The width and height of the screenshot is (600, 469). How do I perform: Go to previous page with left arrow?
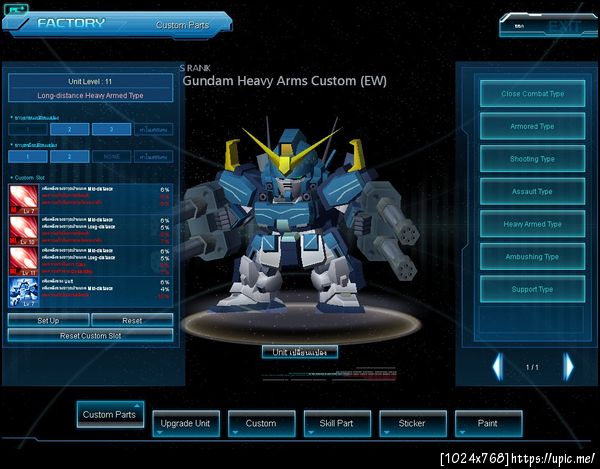(497, 367)
